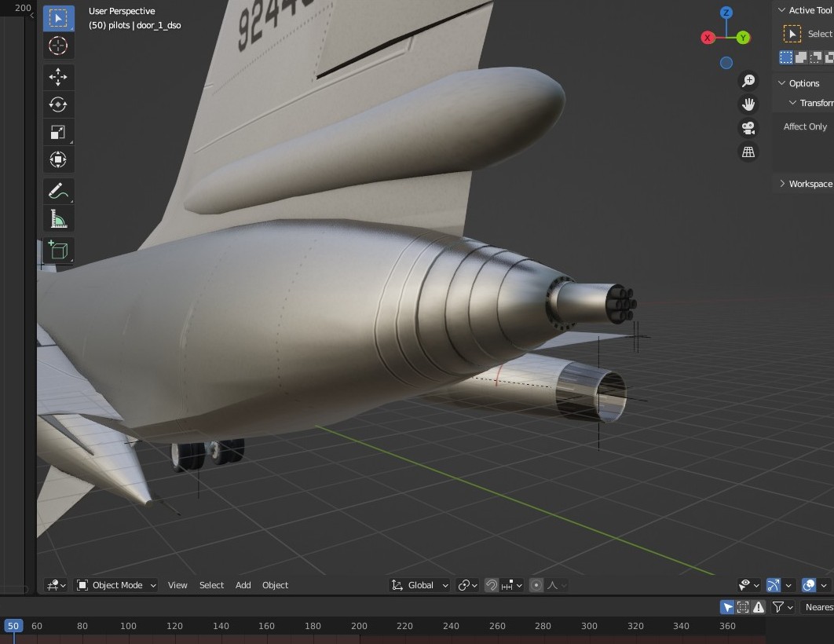Click the 'Affect Only' label

pos(805,126)
